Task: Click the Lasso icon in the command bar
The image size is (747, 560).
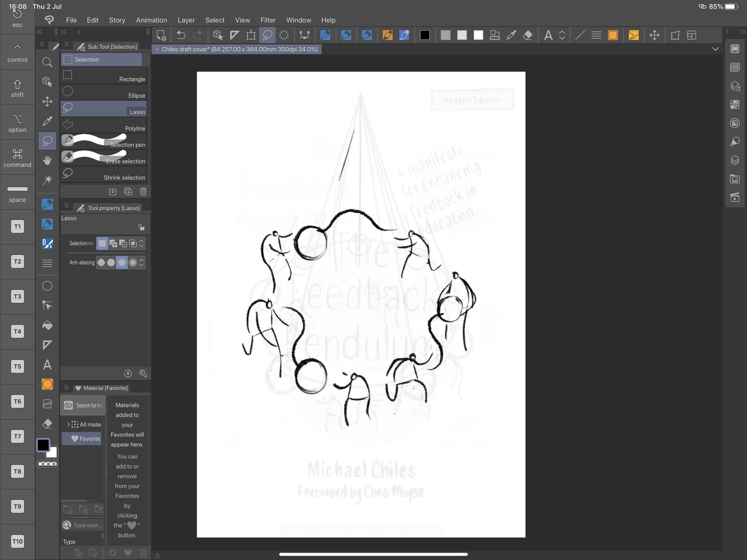Action: point(267,35)
